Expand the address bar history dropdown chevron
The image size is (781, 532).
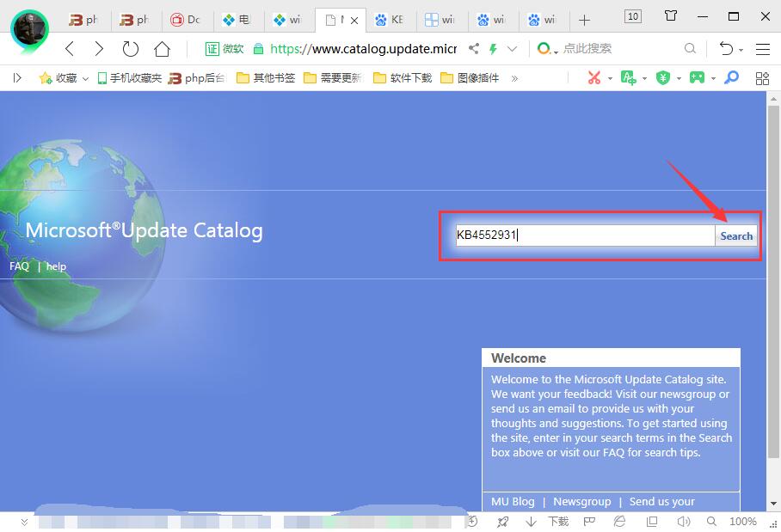(x=512, y=49)
